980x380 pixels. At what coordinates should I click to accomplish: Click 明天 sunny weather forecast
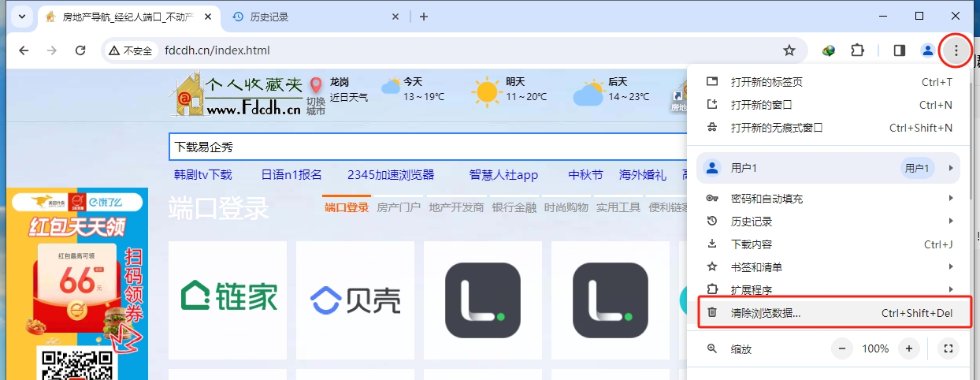point(510,90)
